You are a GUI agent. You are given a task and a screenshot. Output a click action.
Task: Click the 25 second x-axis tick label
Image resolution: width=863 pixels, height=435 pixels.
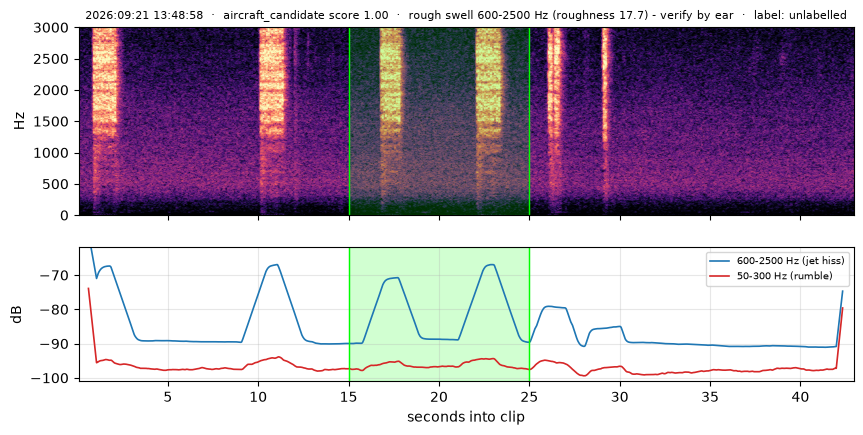pos(529,396)
